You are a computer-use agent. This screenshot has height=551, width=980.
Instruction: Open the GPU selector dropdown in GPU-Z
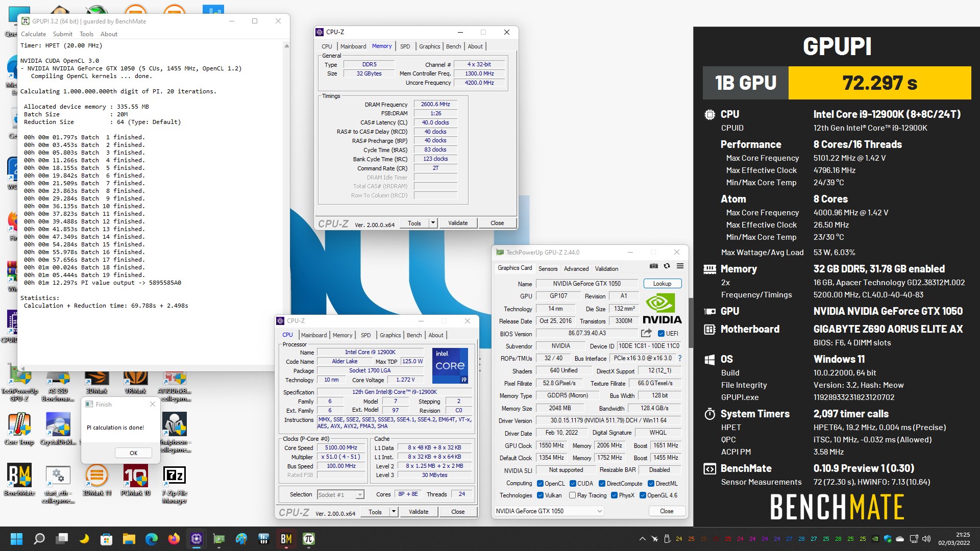pos(549,511)
